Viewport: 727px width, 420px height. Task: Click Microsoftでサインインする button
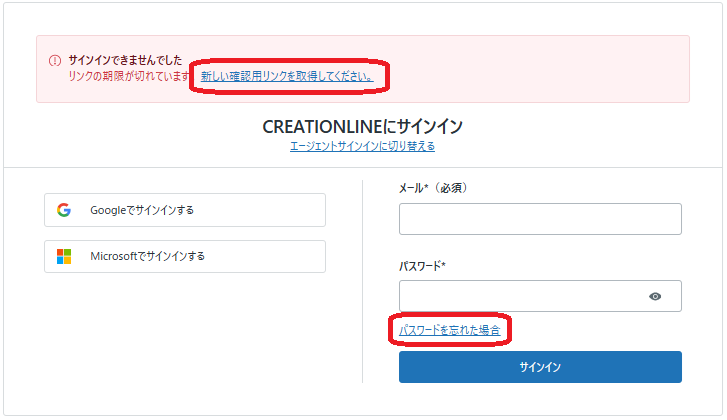point(185,256)
